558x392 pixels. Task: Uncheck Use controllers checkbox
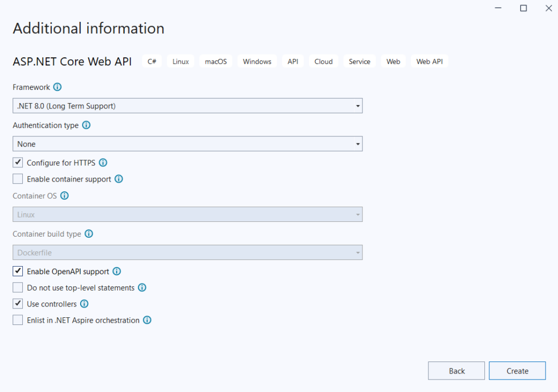18,304
